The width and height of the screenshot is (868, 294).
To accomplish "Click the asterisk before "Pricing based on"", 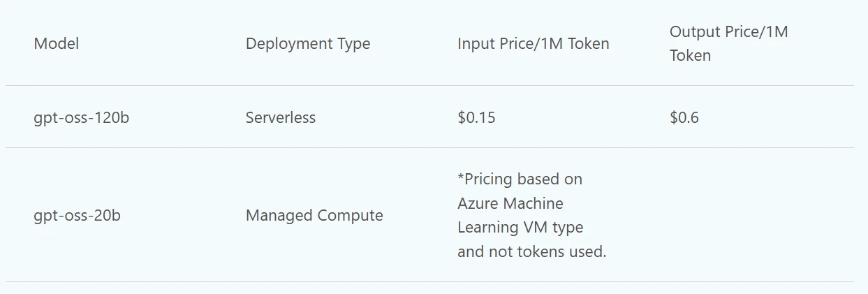I will [x=460, y=178].
